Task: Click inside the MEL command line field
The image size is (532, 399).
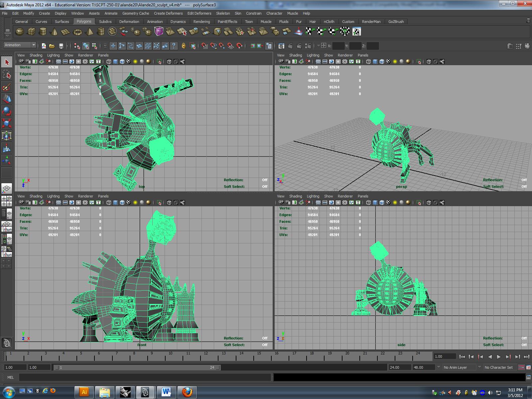Action: click(x=133, y=377)
